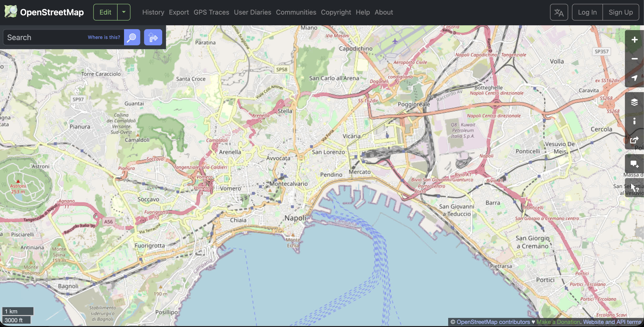Click the Where is this? link
This screenshot has height=327, width=644.
[x=104, y=37]
